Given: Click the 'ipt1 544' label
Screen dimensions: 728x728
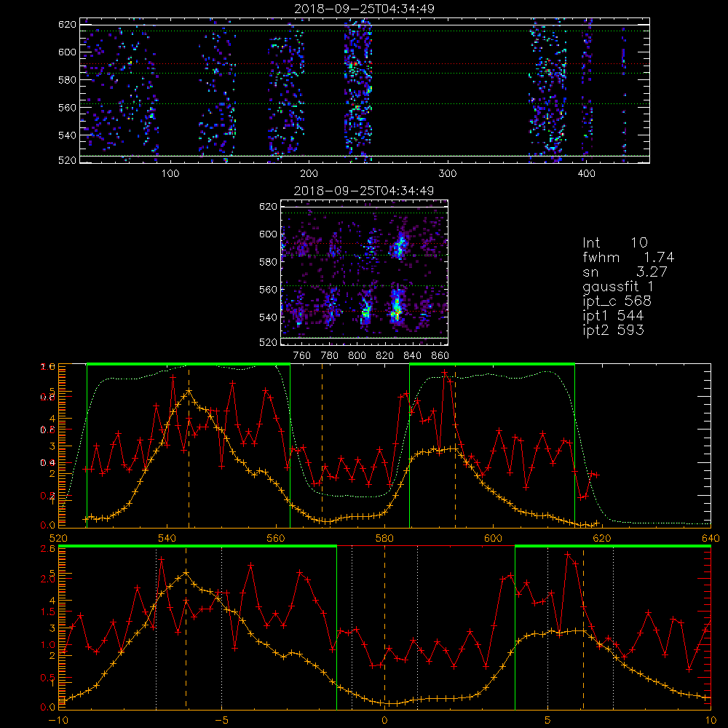Looking at the screenshot, I should pos(613,315).
